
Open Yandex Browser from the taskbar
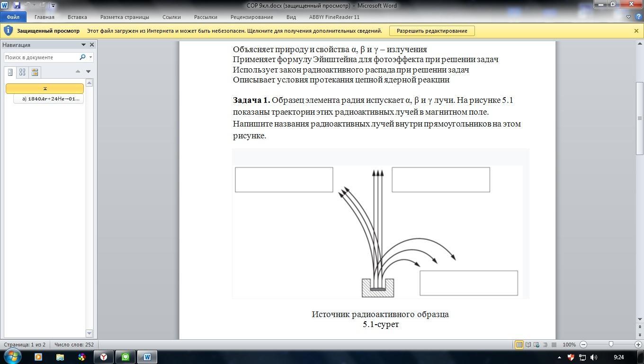pyautogui.click(x=103, y=357)
